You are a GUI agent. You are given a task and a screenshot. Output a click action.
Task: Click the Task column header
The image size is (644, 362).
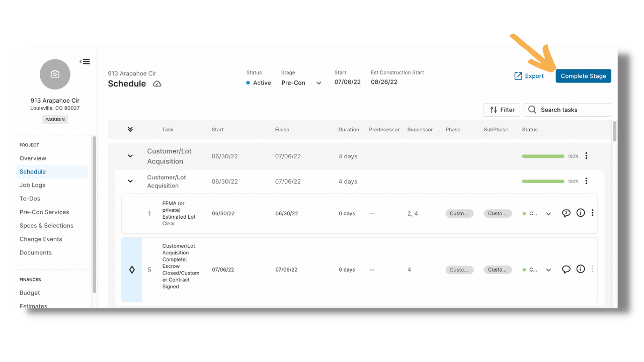[168, 130]
